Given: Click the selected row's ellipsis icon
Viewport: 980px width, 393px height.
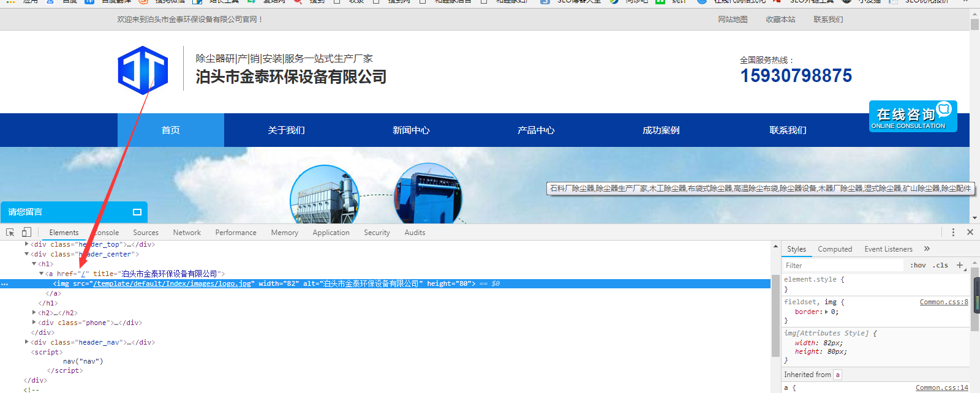Looking at the screenshot, I should click(5, 284).
